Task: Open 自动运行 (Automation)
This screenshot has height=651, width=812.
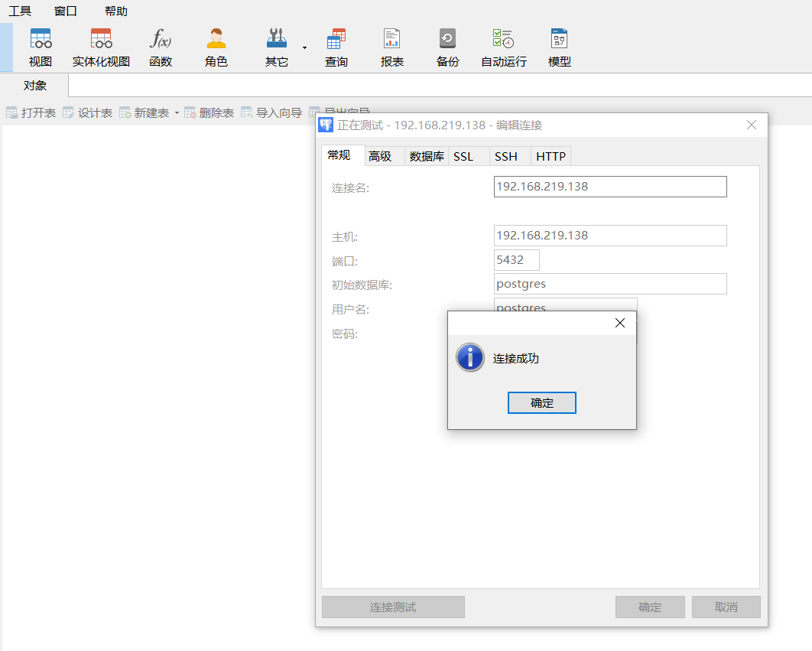Action: 503,46
